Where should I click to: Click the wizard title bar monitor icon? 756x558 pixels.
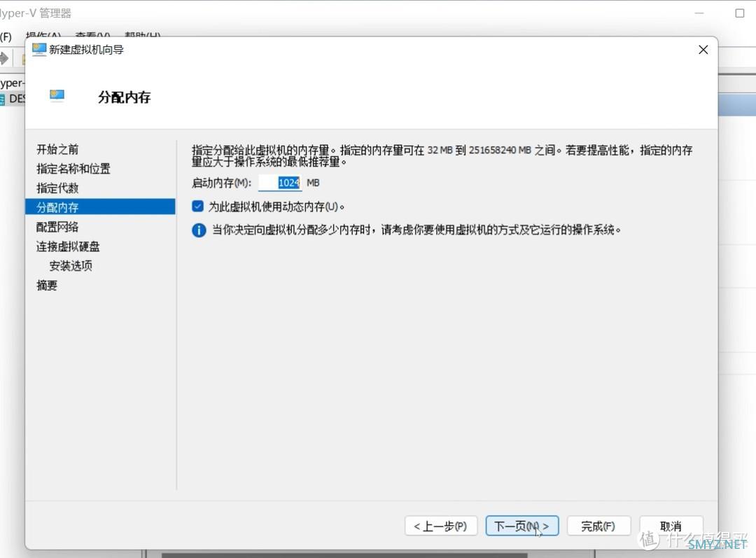(39, 50)
